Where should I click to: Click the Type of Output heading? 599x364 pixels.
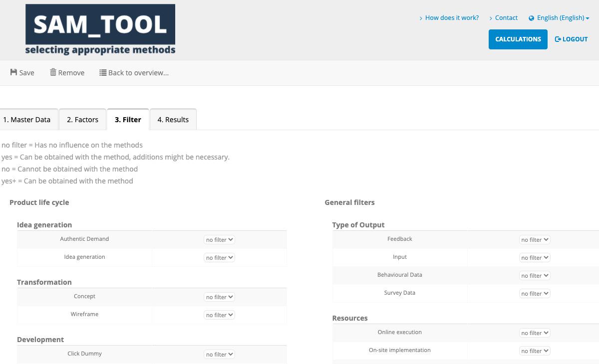(358, 225)
